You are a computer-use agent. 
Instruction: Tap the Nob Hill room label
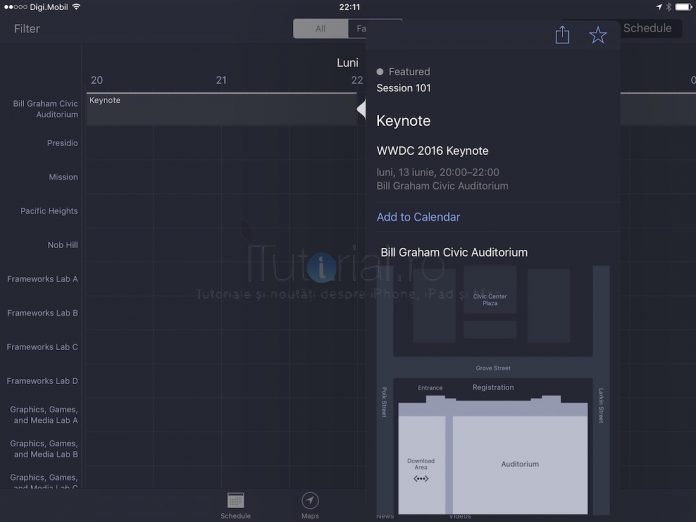(x=63, y=245)
